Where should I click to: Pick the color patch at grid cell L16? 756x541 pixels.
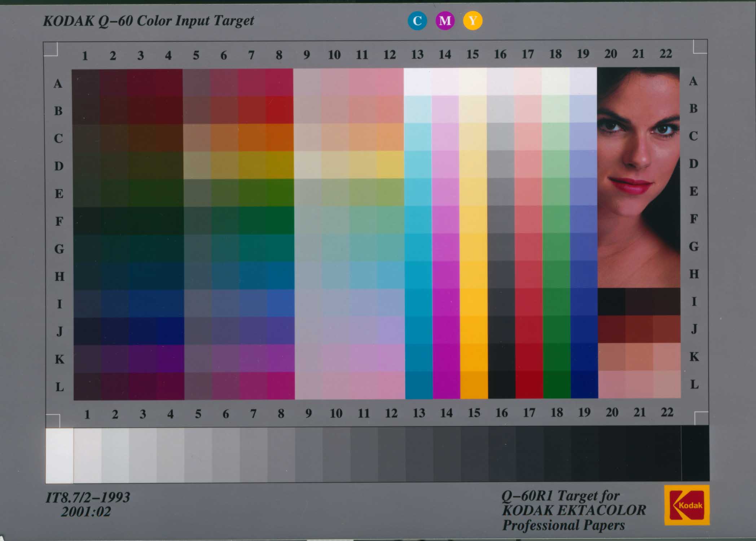[502, 385]
